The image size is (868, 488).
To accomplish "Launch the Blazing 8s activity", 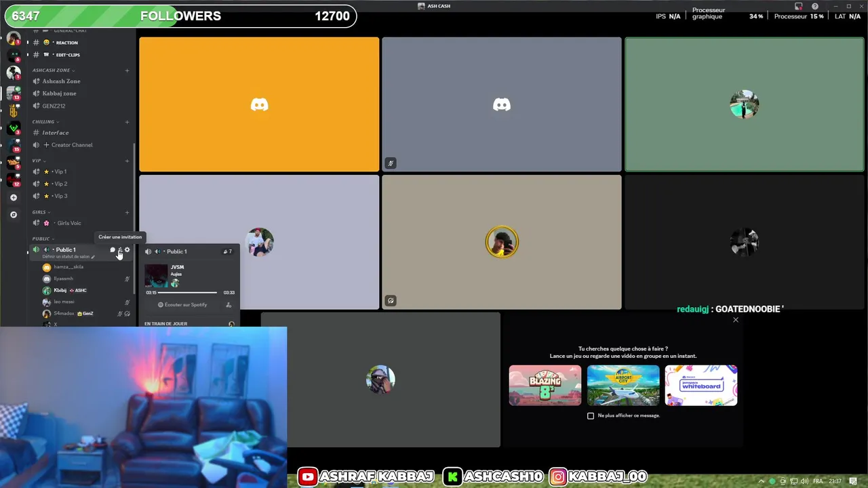I will click(545, 386).
